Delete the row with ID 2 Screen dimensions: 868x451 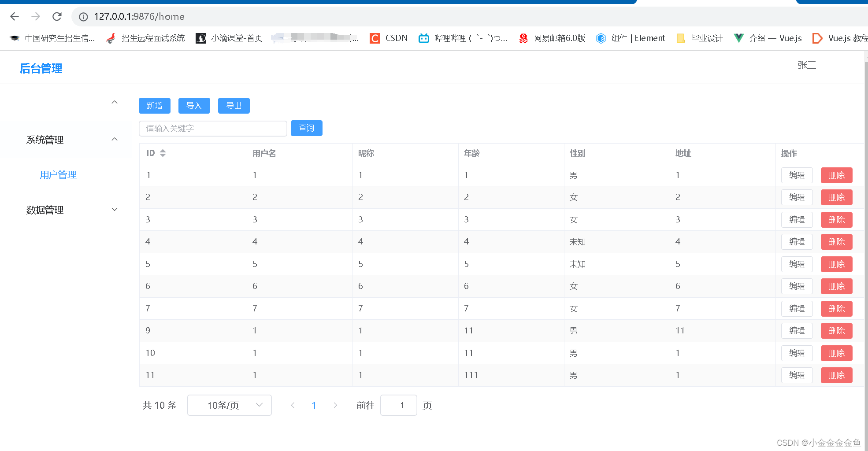[x=837, y=197]
